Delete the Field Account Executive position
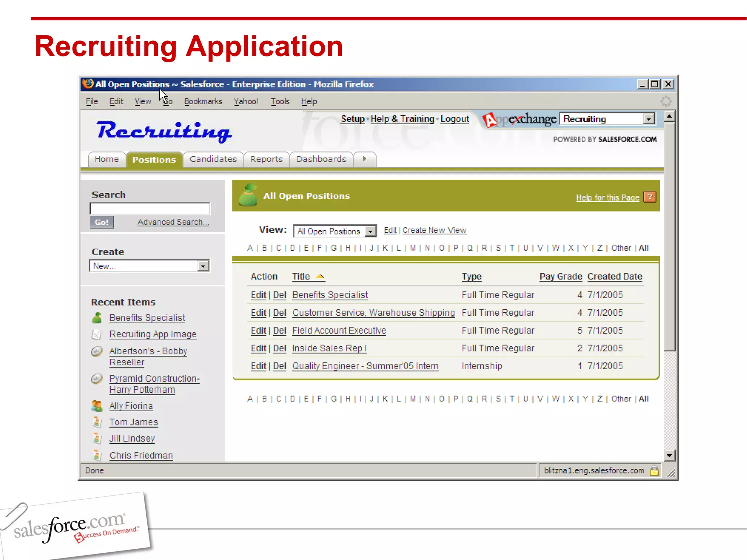This screenshot has height=560, width=747. coord(279,331)
